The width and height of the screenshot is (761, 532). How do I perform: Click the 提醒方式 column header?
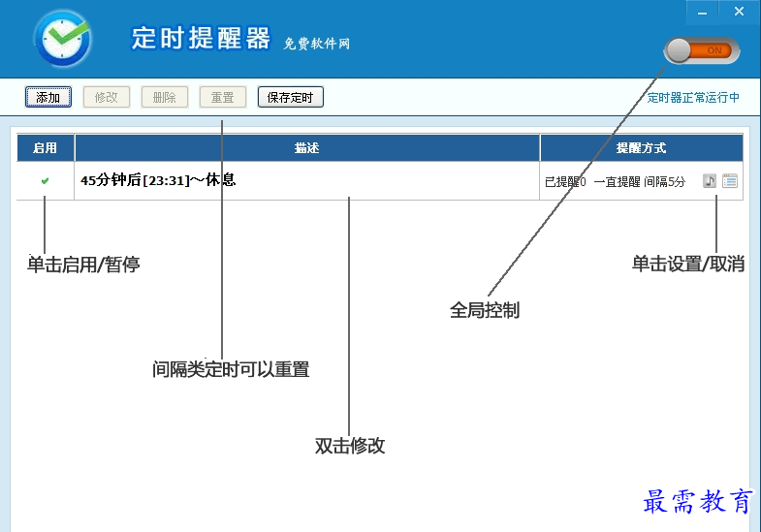point(641,147)
